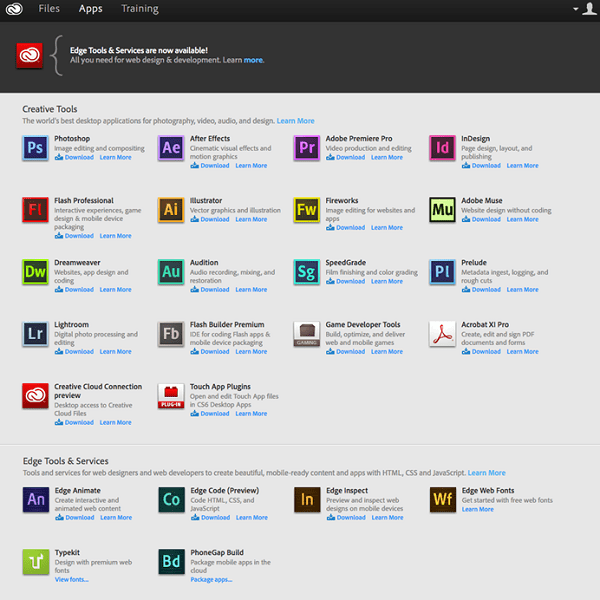Image resolution: width=600 pixels, height=600 pixels.
Task: Select the InDesign Id icon
Action: click(x=442, y=148)
